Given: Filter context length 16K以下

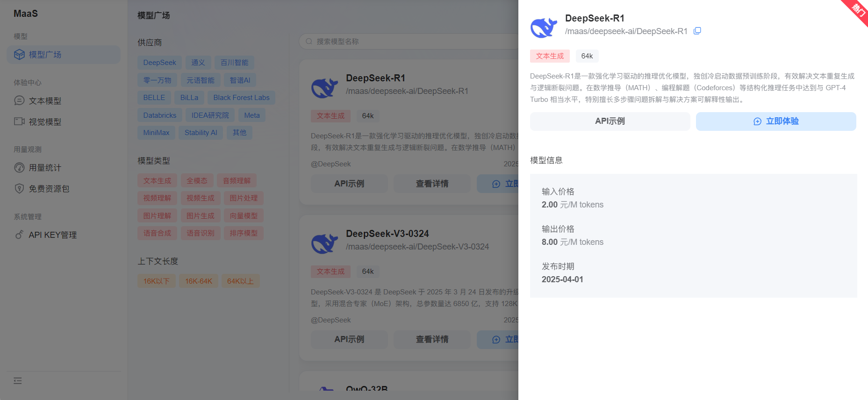Looking at the screenshot, I should tap(157, 281).
